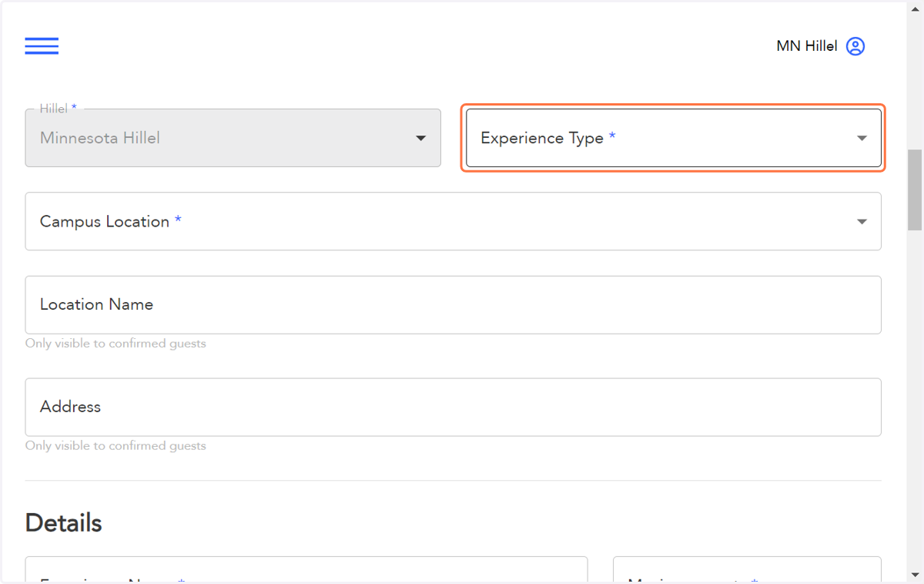Click helper text under Address field
Viewport: 924px width, 584px height.
click(x=115, y=446)
